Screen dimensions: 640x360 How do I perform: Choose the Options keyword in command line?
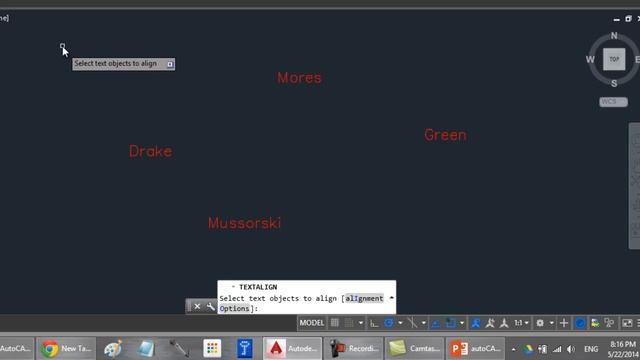click(234, 309)
